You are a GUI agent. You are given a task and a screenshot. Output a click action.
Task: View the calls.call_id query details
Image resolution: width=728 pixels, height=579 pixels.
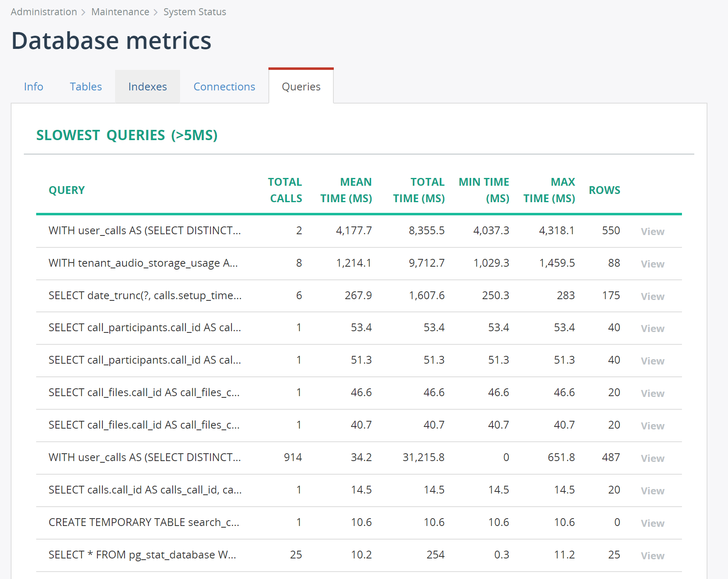652,491
